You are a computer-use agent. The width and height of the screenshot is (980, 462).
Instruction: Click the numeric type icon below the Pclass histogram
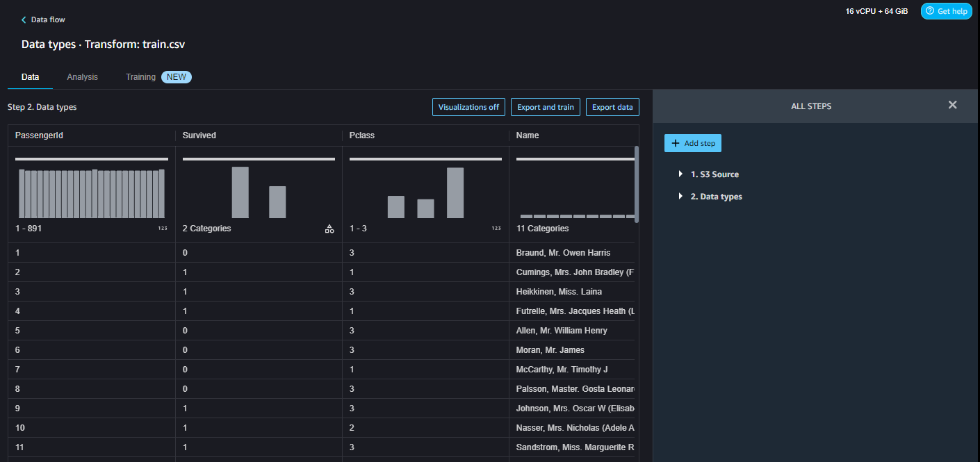coord(497,228)
